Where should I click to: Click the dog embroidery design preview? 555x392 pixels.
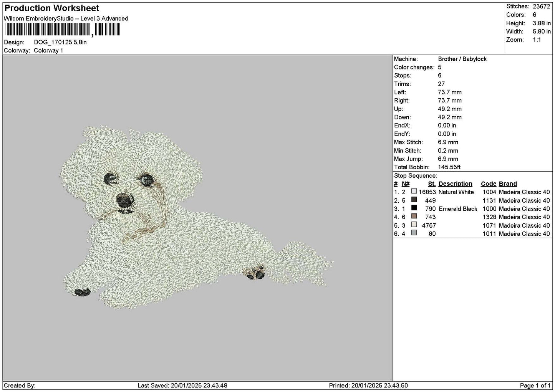coord(196,217)
